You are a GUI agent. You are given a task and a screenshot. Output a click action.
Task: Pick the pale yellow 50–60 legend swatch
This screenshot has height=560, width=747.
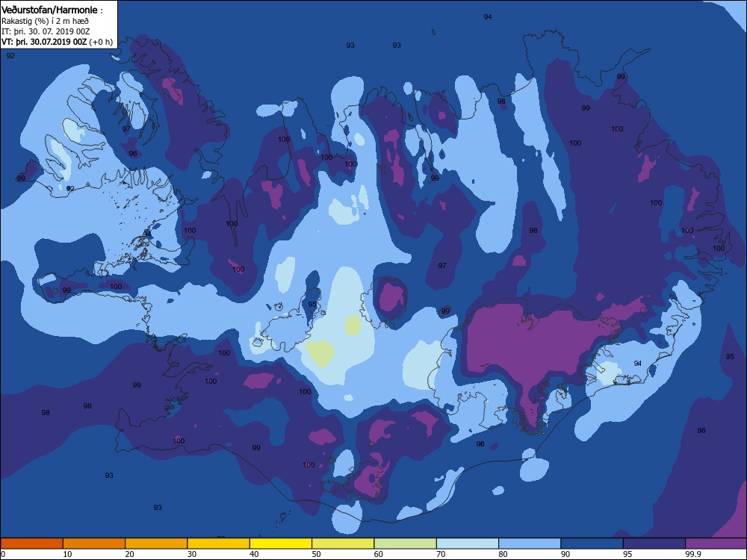pyautogui.click(x=343, y=544)
